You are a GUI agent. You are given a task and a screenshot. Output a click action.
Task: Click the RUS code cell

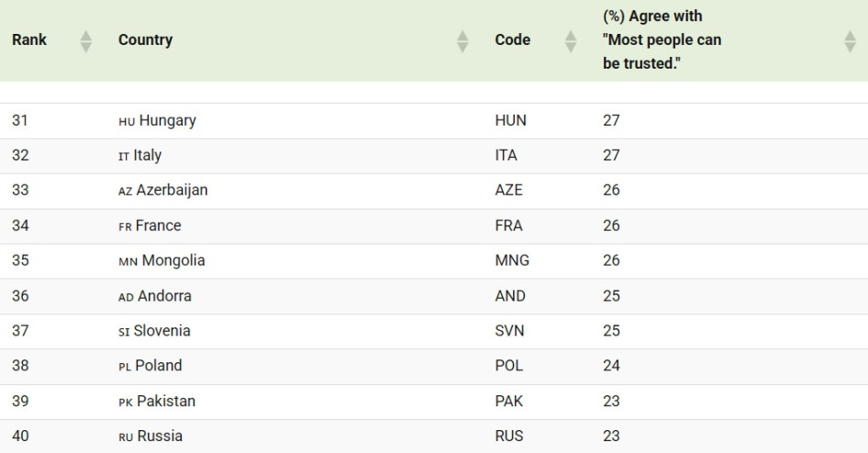coord(509,436)
